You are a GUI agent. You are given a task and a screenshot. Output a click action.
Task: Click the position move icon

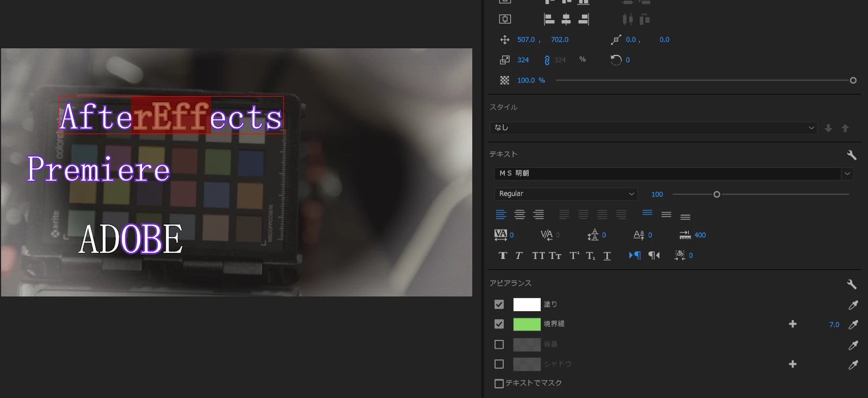pos(505,40)
